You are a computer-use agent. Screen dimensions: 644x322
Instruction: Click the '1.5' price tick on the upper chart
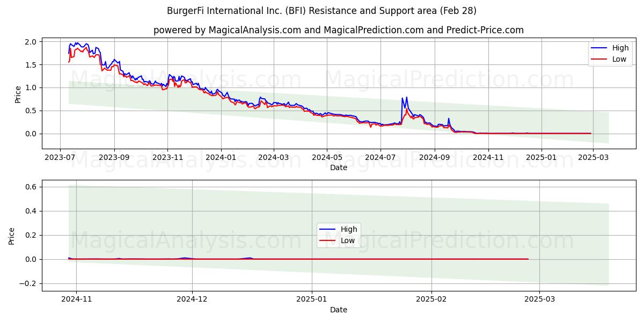tap(31, 65)
